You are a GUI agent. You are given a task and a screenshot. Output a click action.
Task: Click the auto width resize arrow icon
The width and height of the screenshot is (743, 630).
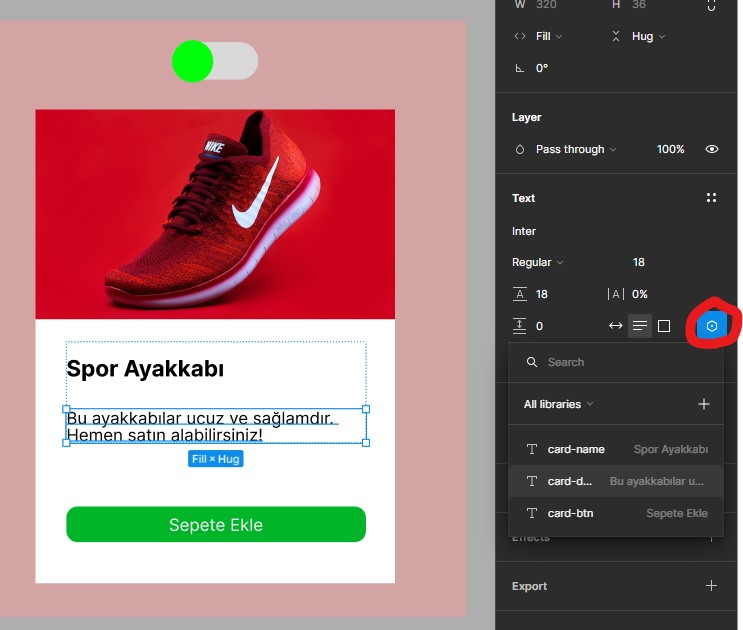click(615, 326)
